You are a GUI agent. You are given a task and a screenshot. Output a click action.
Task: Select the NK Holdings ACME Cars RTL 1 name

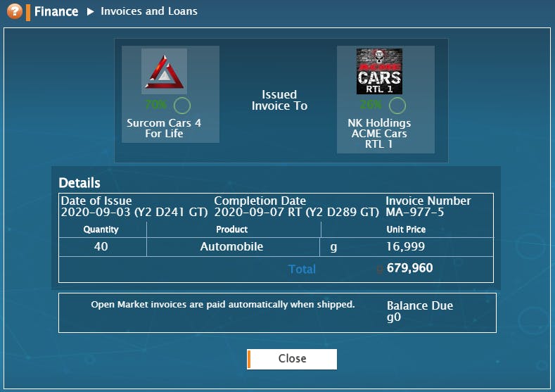pos(379,134)
